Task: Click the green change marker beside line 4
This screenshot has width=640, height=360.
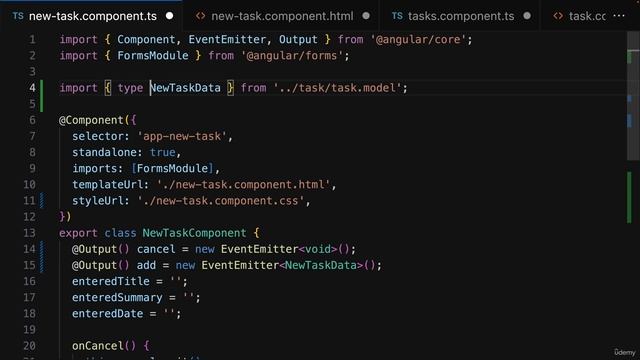Action: point(41,96)
